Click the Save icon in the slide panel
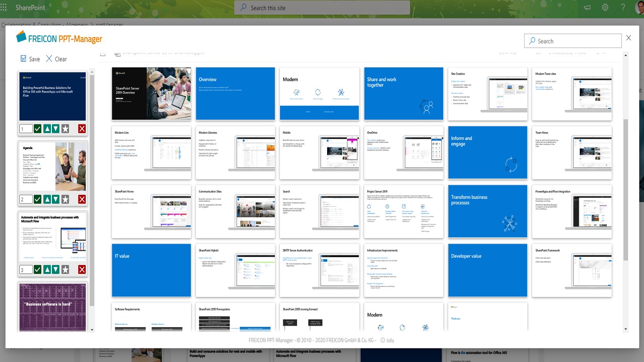 [24, 59]
